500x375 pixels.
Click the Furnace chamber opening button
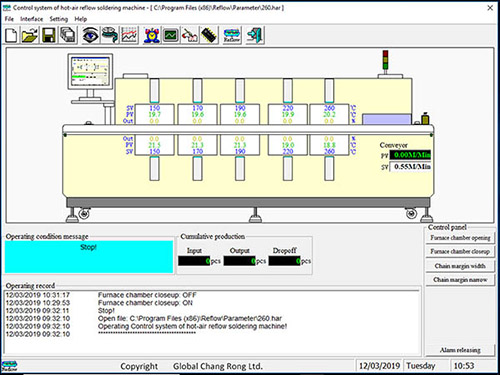coord(460,238)
